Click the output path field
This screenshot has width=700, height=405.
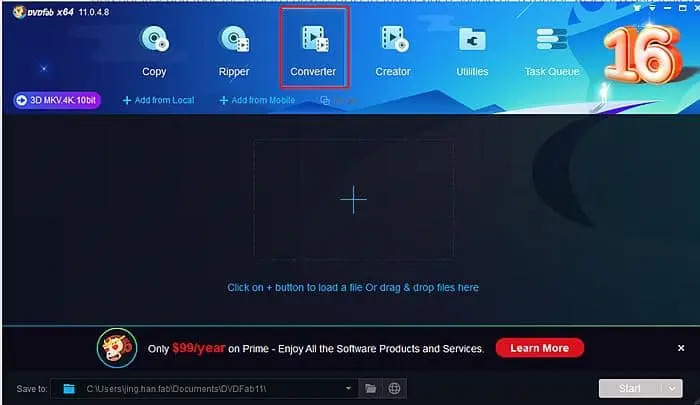204,389
